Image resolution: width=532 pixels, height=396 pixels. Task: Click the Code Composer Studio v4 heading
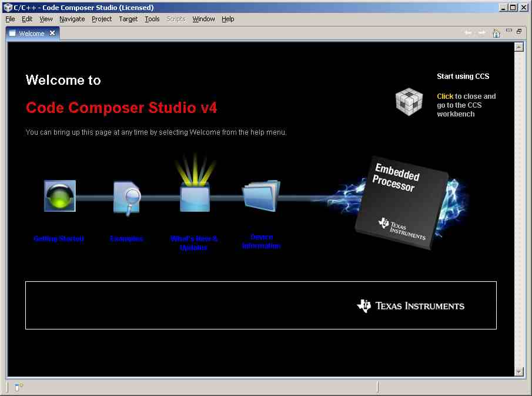click(x=122, y=108)
